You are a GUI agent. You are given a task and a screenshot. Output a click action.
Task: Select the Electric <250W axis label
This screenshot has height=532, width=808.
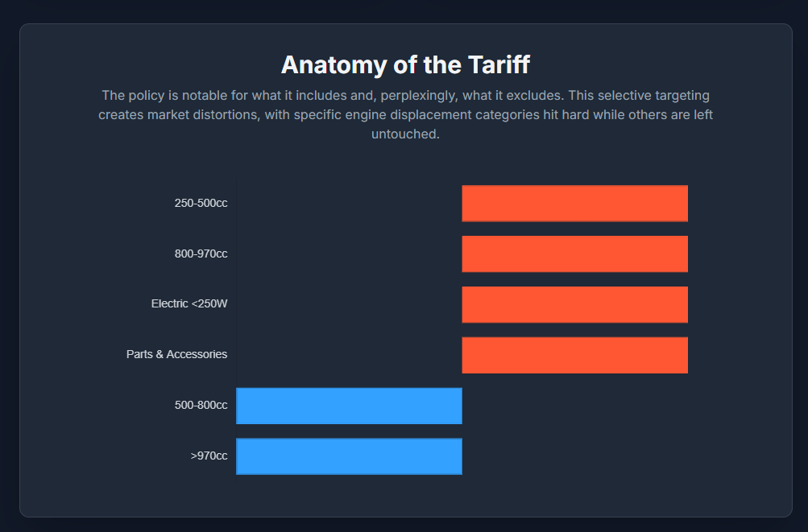189,304
